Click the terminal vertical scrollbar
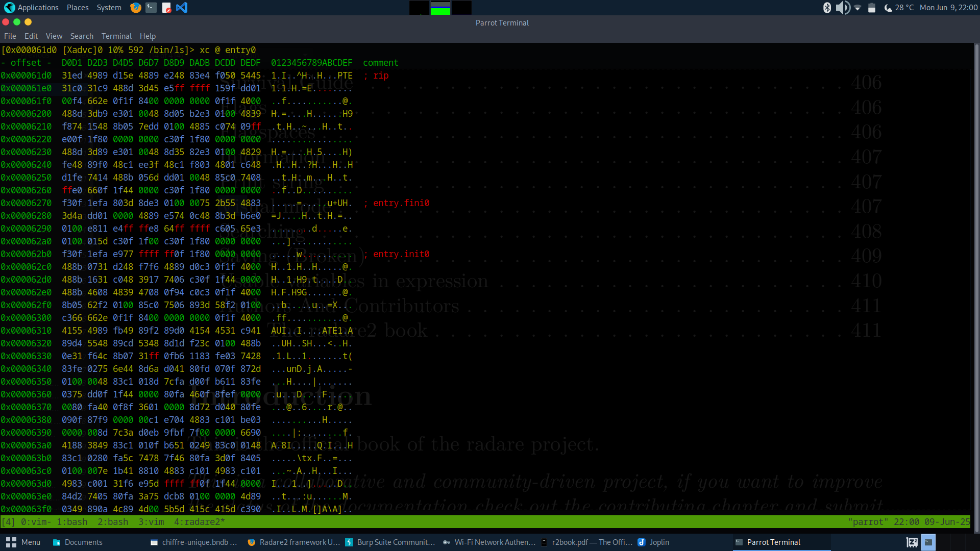This screenshot has height=551, width=980. coord(976,286)
